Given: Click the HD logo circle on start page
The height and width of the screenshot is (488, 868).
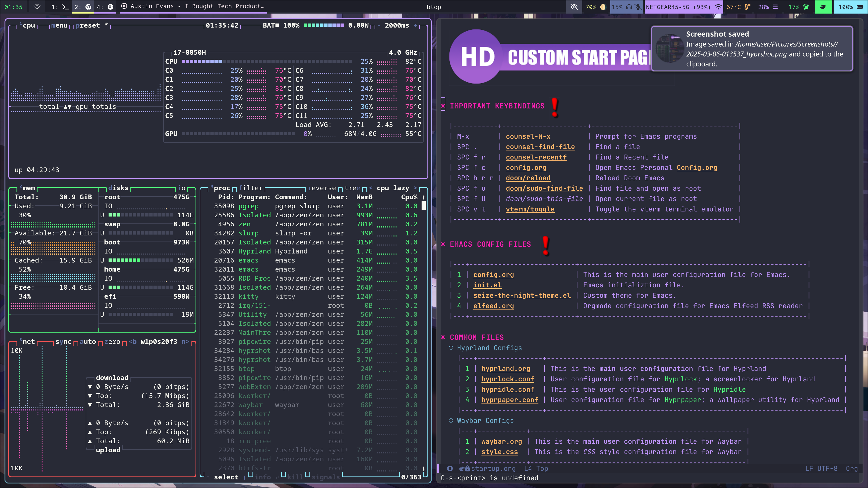Looking at the screenshot, I should pyautogui.click(x=476, y=56).
